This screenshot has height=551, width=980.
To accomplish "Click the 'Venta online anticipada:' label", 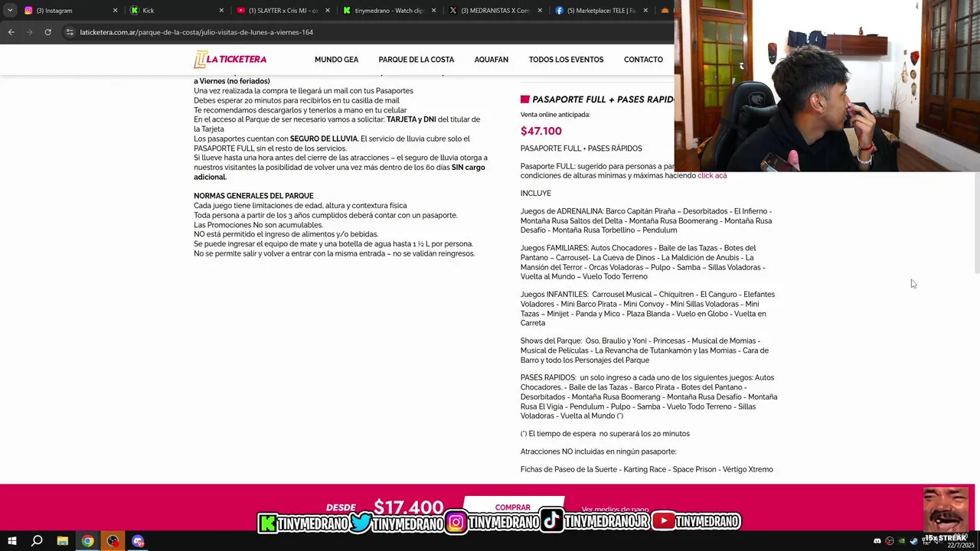I will 555,115.
